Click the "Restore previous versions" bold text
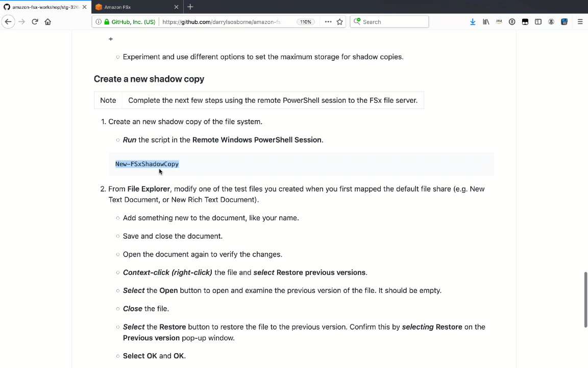Image resolution: width=588 pixels, height=368 pixels. pos(321,272)
